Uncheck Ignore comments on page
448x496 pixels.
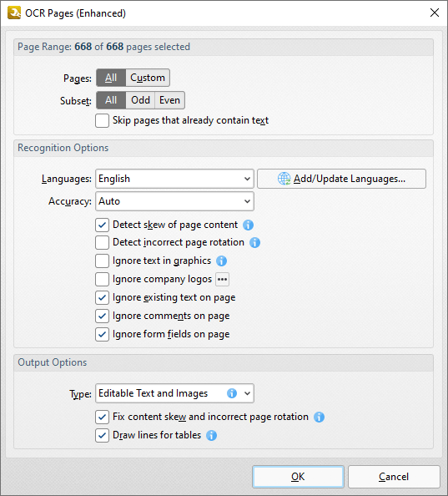[102, 316]
